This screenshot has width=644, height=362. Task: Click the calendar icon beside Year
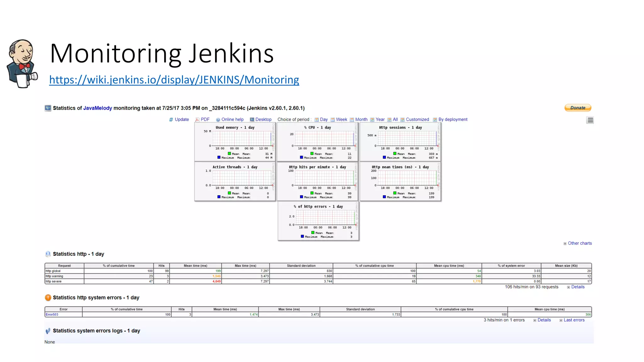(372, 120)
